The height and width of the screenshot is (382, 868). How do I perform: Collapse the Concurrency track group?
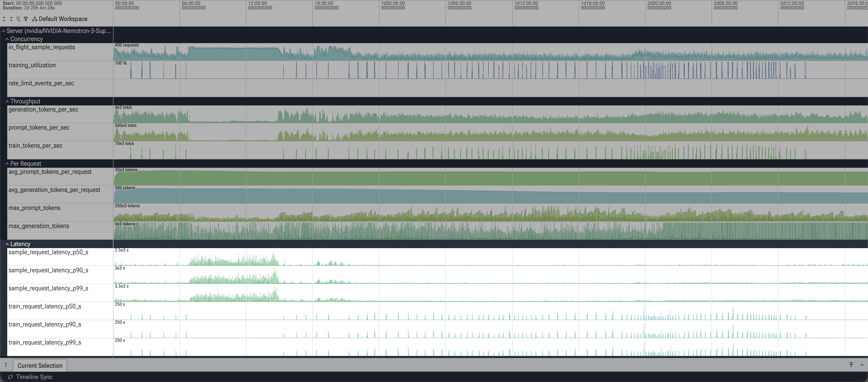(x=7, y=39)
